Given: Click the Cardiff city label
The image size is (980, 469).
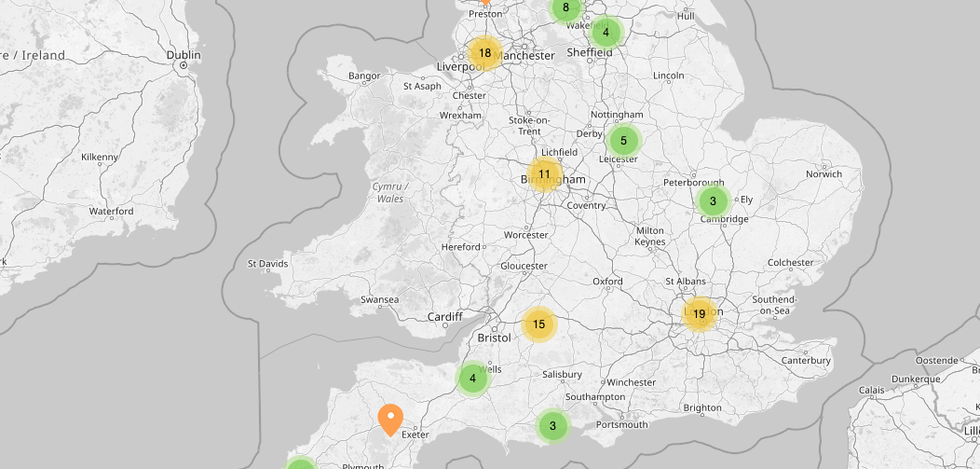Looking at the screenshot, I should click(x=444, y=317).
